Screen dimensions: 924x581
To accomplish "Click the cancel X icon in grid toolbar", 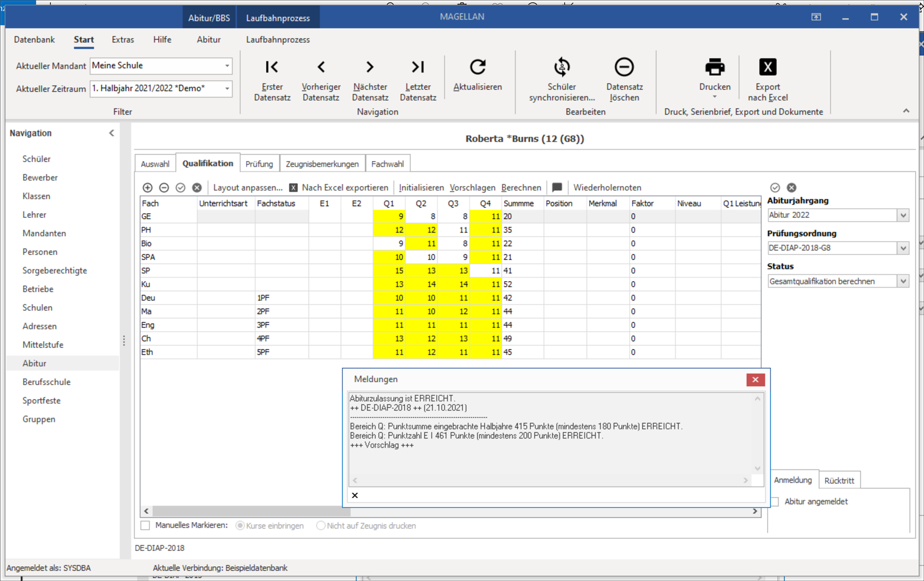I will tap(197, 188).
